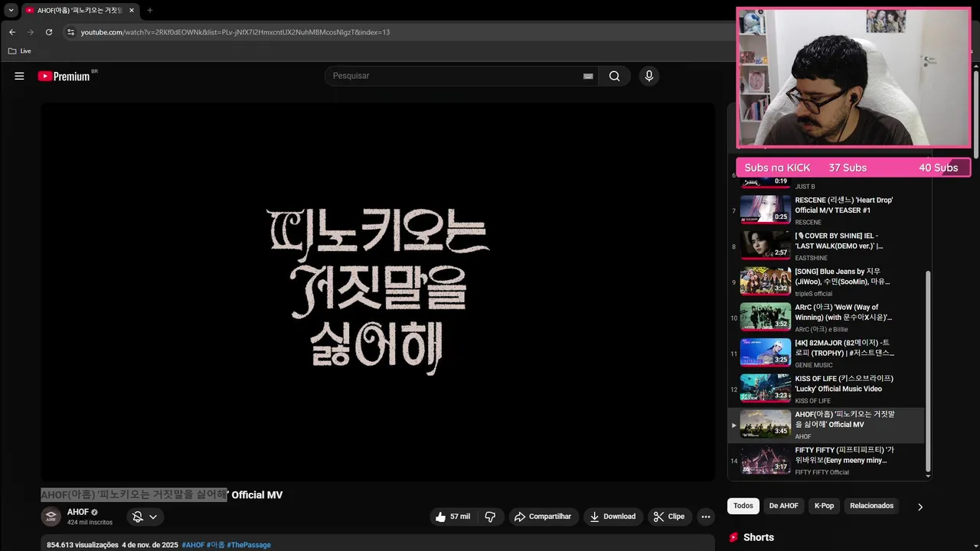Open the tab search dropdown arrow

11,10
